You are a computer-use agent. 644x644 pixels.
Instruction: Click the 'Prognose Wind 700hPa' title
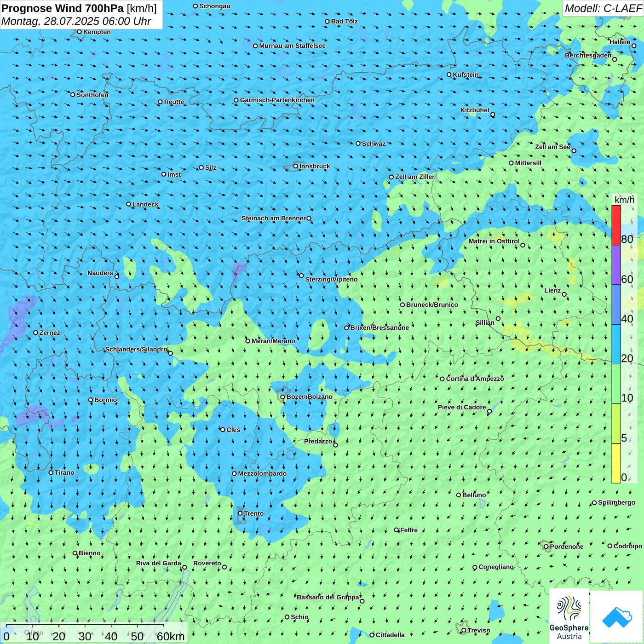point(63,8)
